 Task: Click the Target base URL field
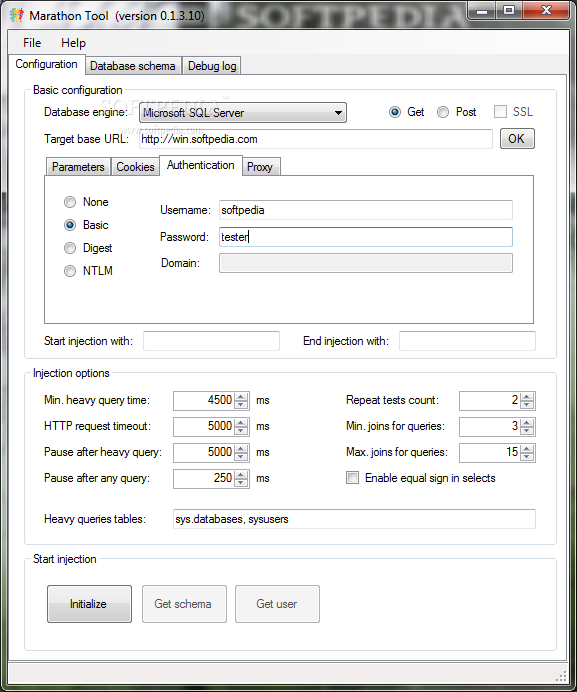pyautogui.click(x=316, y=139)
